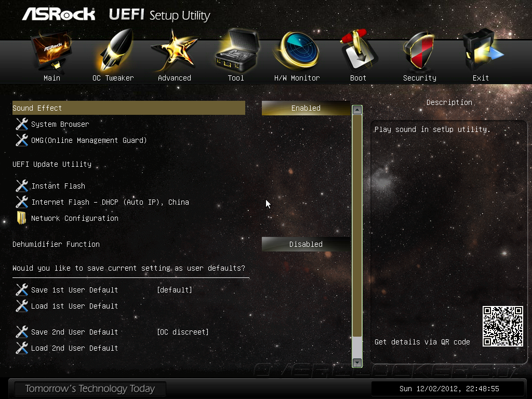Open the H/W Monitor radar icon
This screenshot has width=532, height=399.
(x=298, y=50)
